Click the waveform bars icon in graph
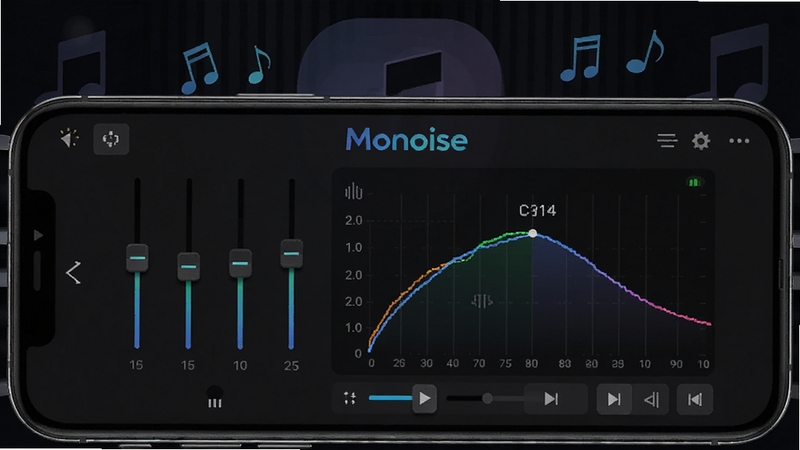This screenshot has height=450, width=800. (x=353, y=192)
